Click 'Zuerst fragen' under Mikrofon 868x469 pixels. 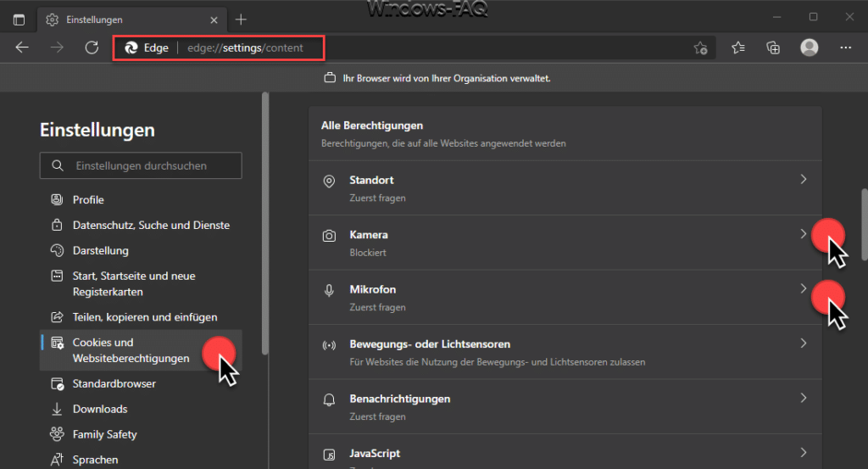377,307
